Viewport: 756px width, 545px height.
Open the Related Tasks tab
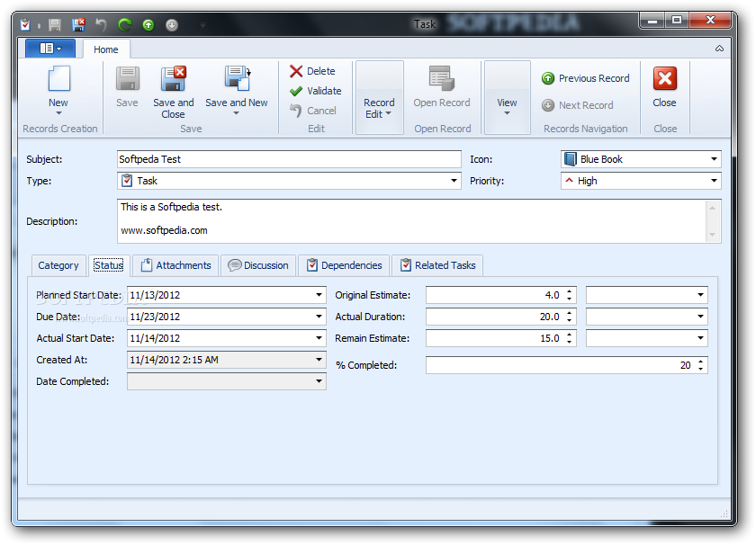(x=437, y=265)
